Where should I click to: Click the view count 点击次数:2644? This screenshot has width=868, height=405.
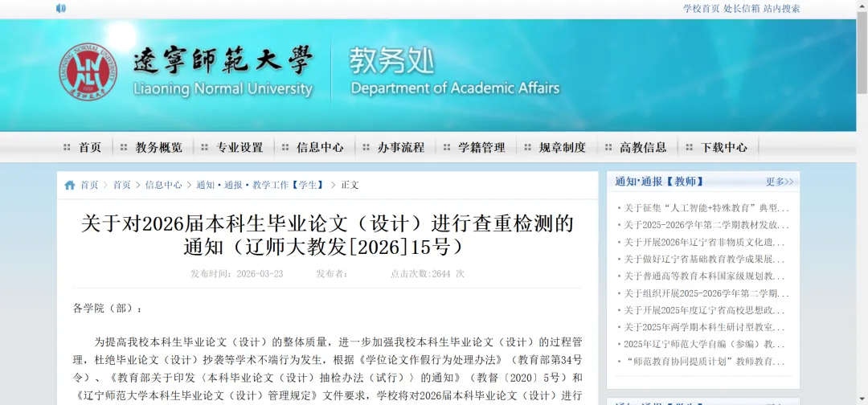tap(428, 274)
